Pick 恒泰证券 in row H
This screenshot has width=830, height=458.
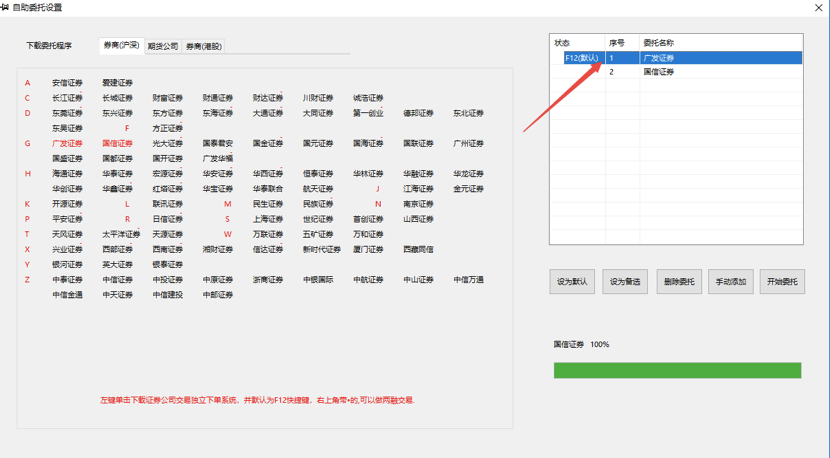[x=318, y=174]
